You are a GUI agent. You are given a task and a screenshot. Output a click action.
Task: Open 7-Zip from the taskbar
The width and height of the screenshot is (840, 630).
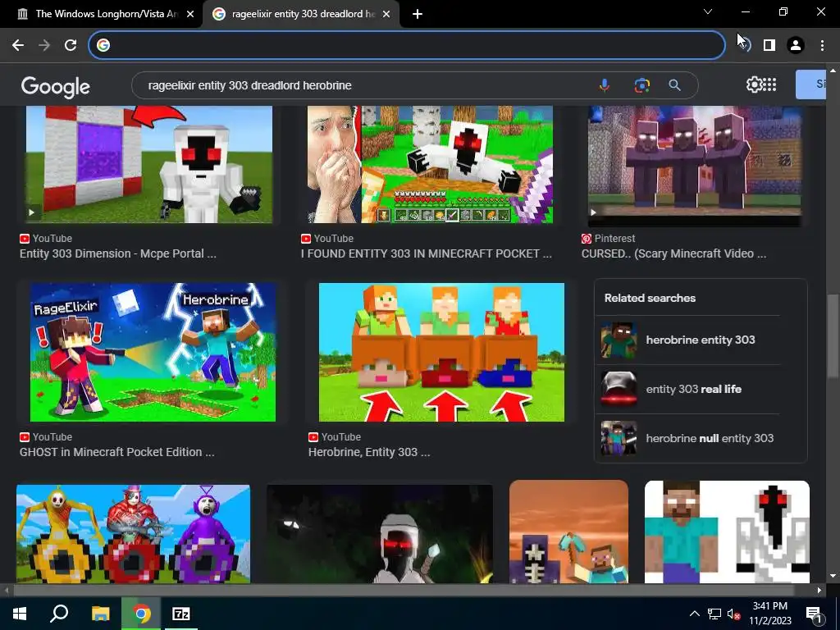click(x=181, y=614)
